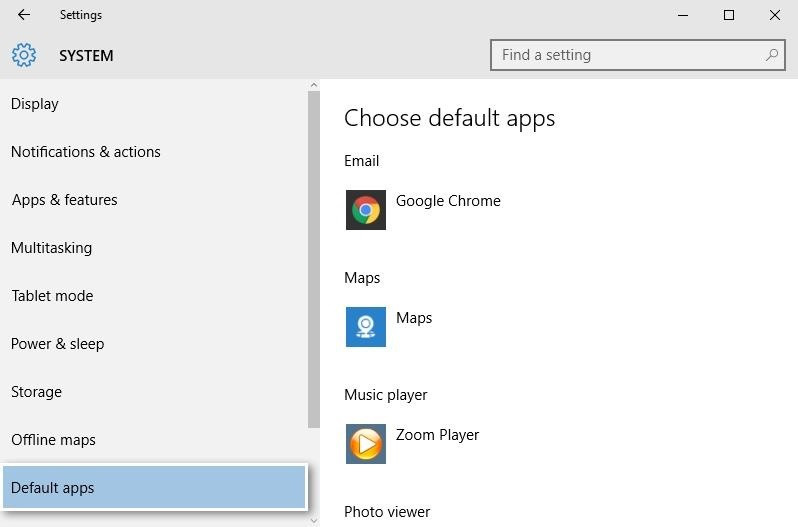Click the Google Chrome icon under Email
This screenshot has width=798, height=527.
coord(366,210)
